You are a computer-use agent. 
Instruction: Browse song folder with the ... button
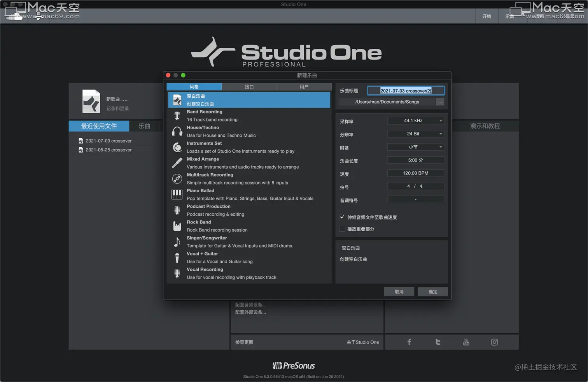440,102
